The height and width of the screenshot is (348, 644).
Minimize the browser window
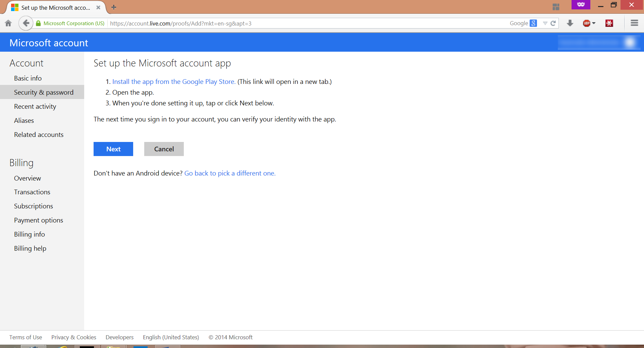click(x=600, y=5)
